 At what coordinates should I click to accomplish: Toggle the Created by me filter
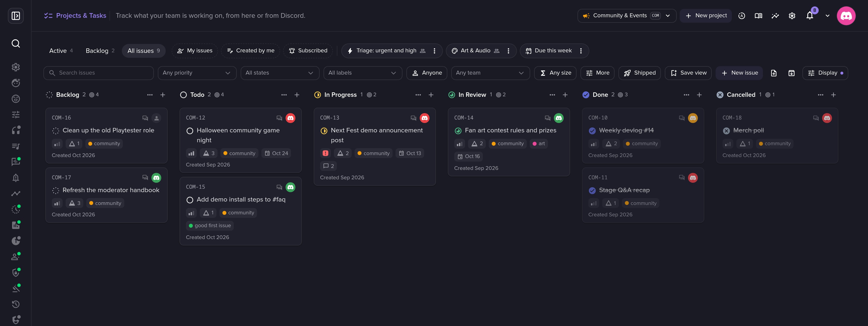(x=251, y=51)
